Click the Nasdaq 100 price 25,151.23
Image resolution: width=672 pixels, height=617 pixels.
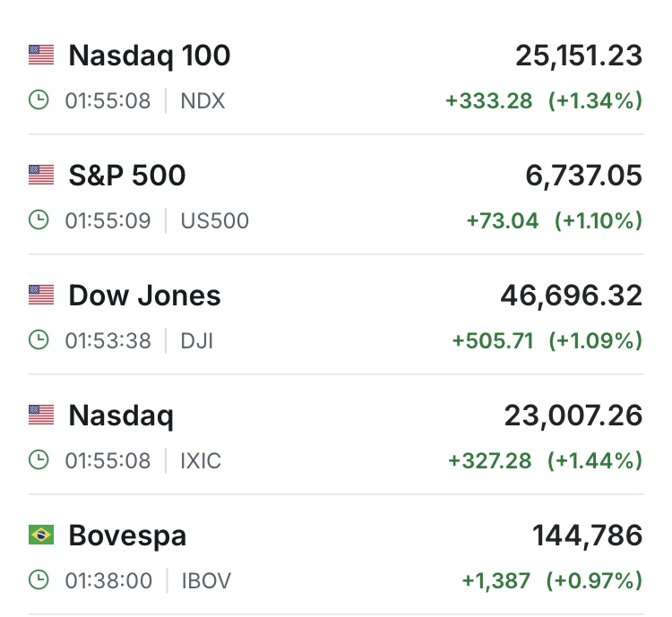click(579, 56)
